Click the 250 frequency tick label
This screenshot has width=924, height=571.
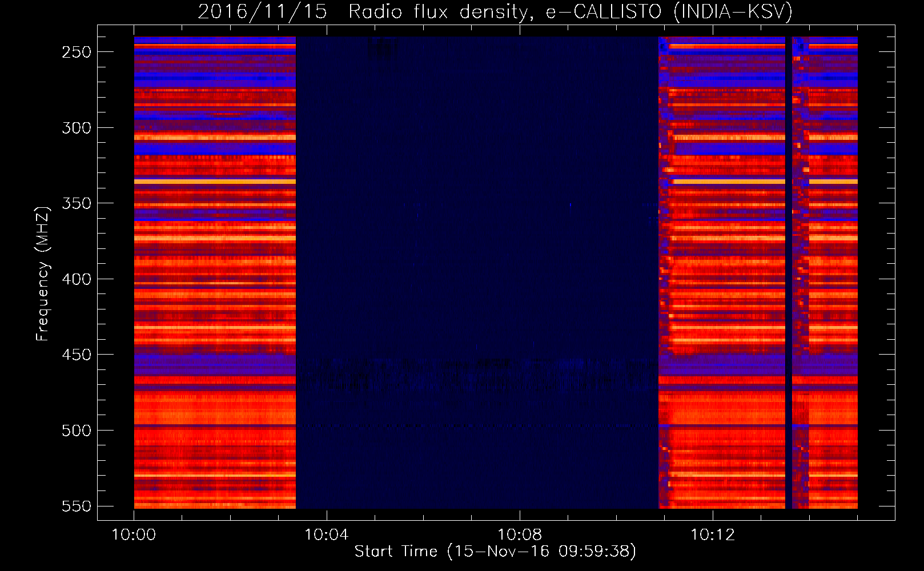click(x=77, y=52)
